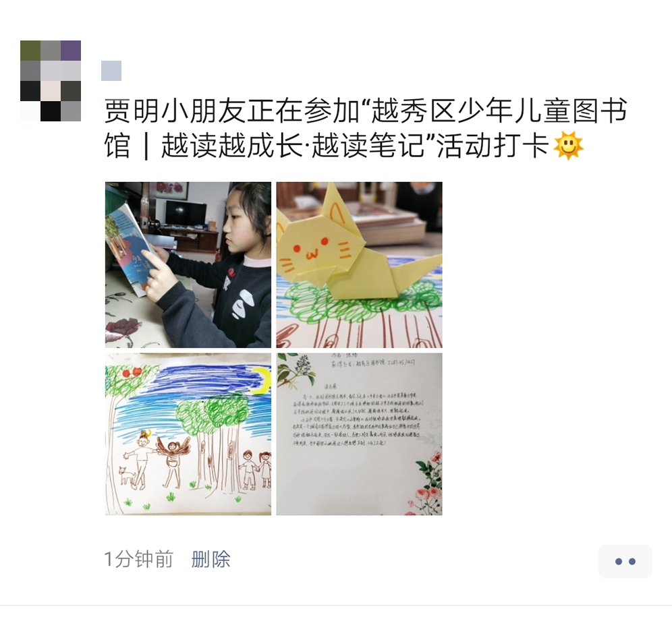Open the blurred username next to the avatar
This screenshot has width=672, height=621.
111,71
